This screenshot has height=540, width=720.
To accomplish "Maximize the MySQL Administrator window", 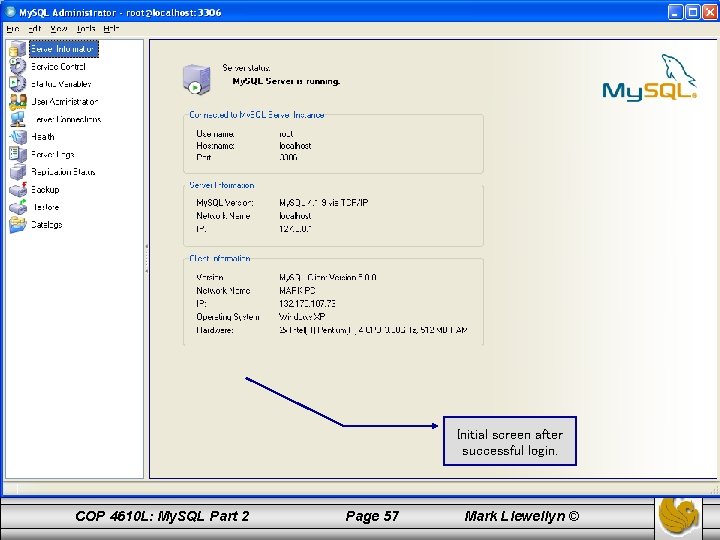I will (x=692, y=12).
